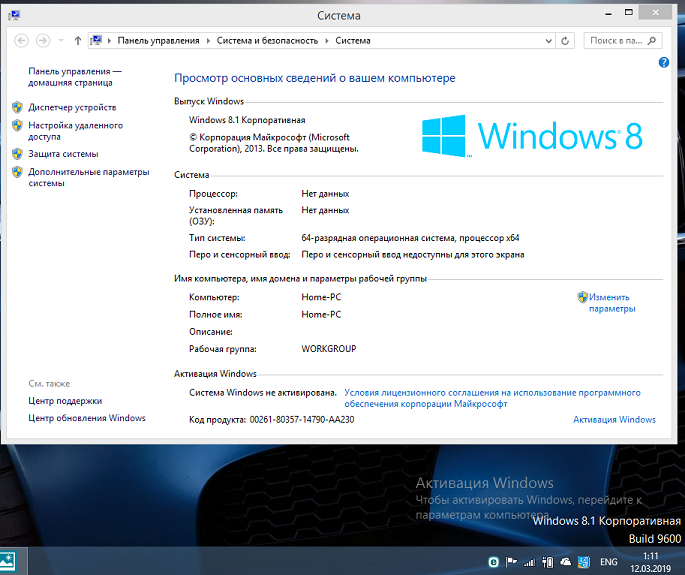Open address bar history dropdown
This screenshot has width=685, height=575.
click(549, 41)
